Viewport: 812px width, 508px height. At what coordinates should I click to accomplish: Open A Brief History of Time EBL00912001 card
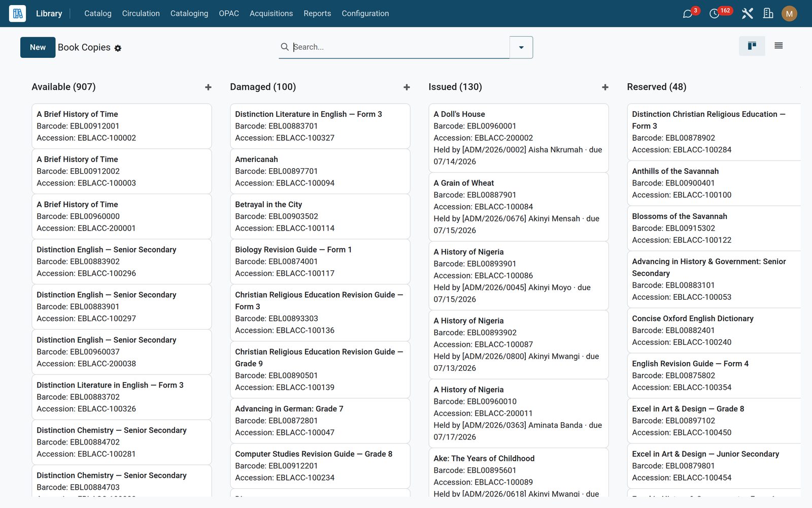coord(122,126)
